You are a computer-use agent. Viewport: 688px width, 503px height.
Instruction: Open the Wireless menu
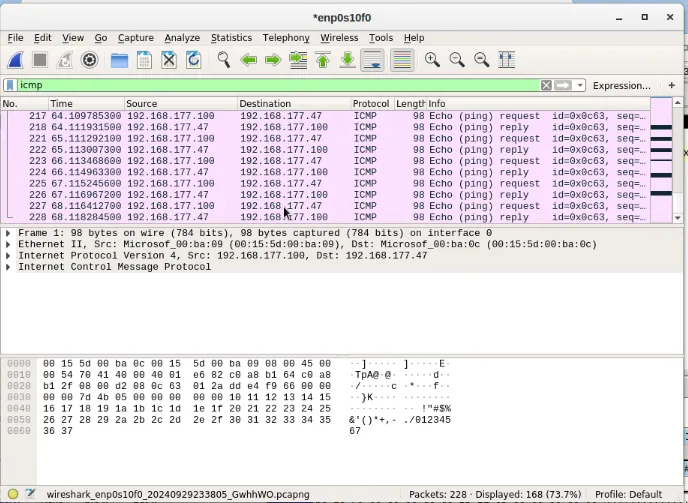pos(339,38)
